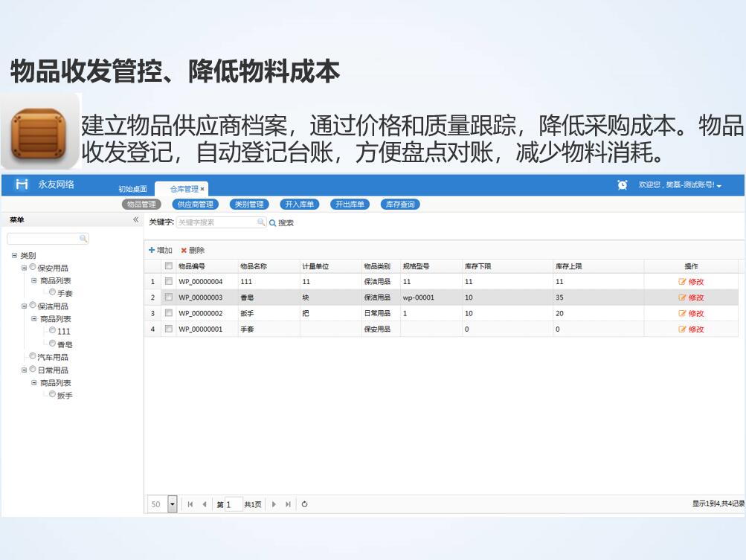Viewport: 746px width, 560px height.
Task: Open the page size dropdown showing 50
Action: click(x=173, y=504)
